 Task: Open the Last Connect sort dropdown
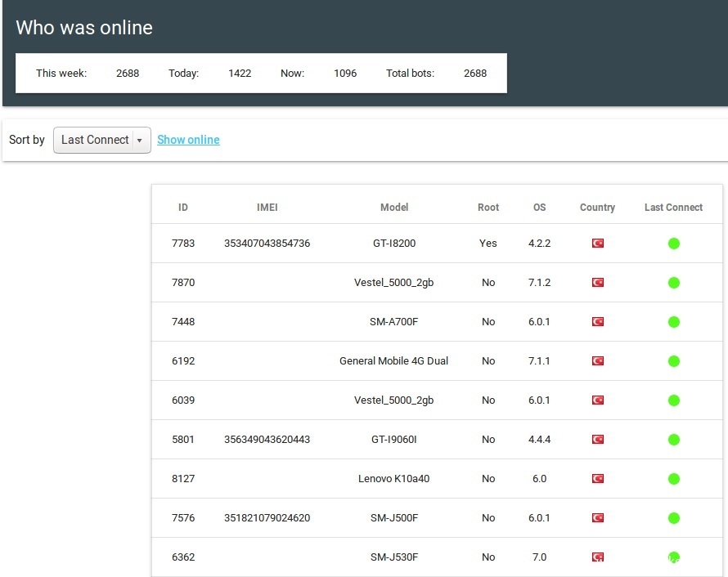pos(102,140)
